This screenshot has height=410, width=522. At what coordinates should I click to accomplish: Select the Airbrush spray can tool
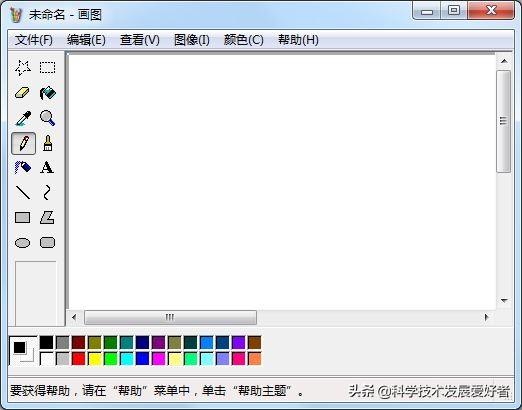coord(23,167)
